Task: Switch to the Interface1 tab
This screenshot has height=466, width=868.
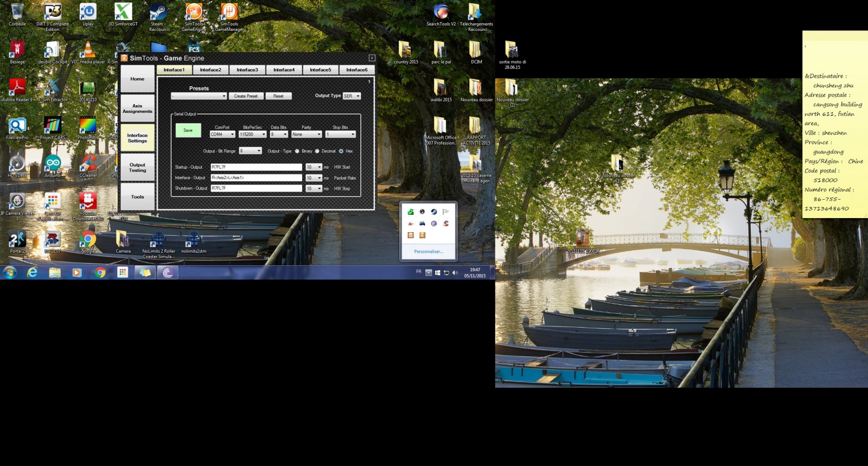Action: coord(174,70)
